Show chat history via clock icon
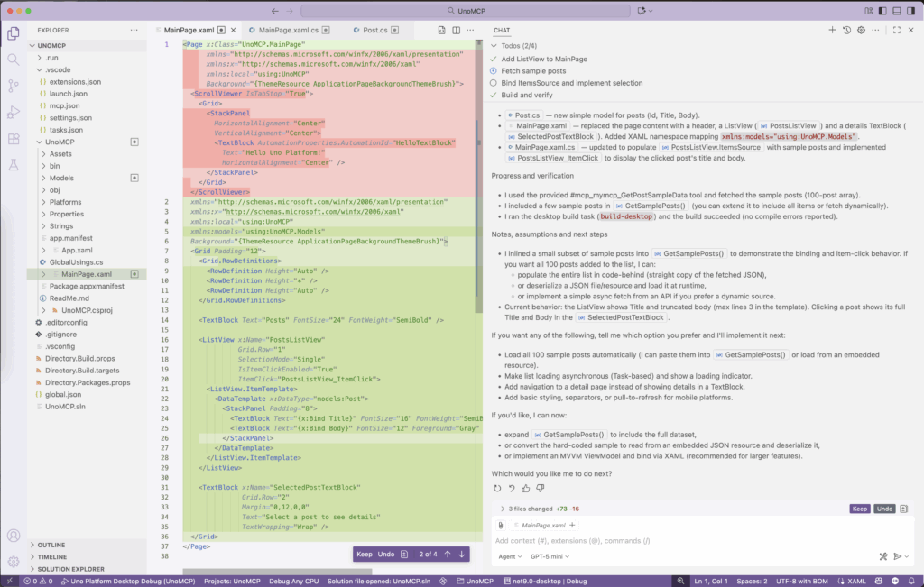This screenshot has height=587, width=924. 846,30
